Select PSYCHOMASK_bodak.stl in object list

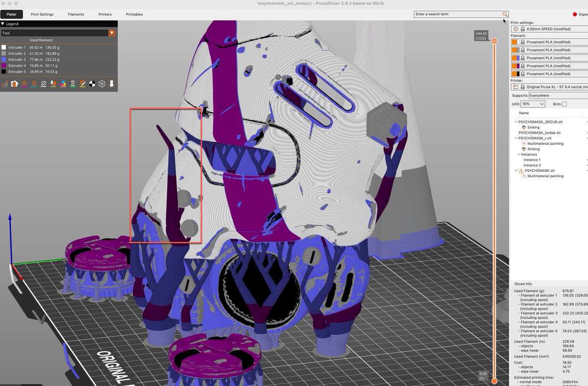click(x=539, y=133)
